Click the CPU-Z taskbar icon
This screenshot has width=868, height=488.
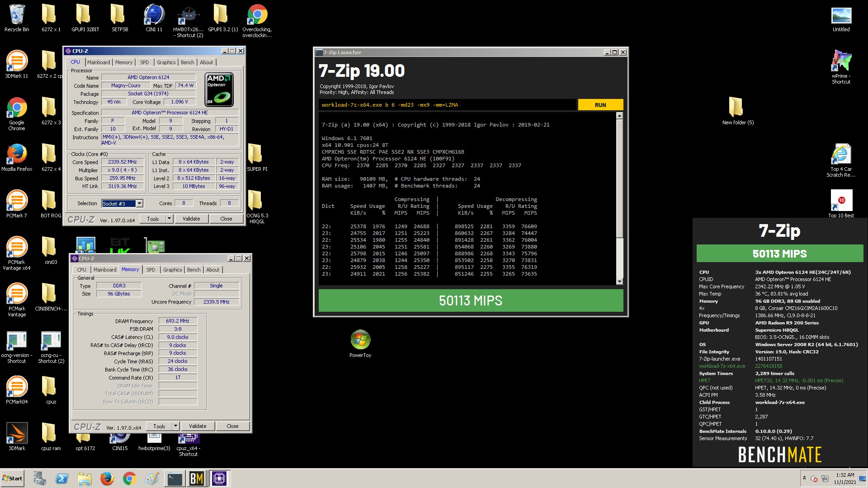click(x=219, y=479)
